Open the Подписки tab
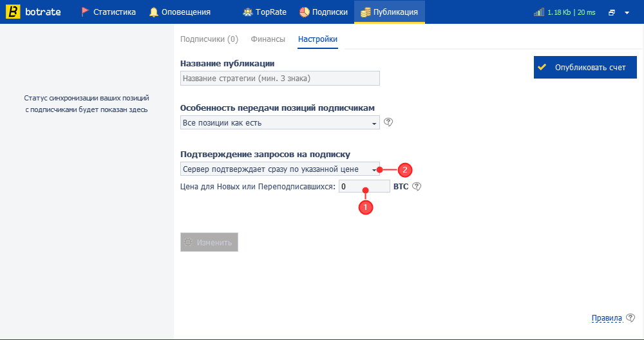The height and width of the screenshot is (340, 644). 323,12
